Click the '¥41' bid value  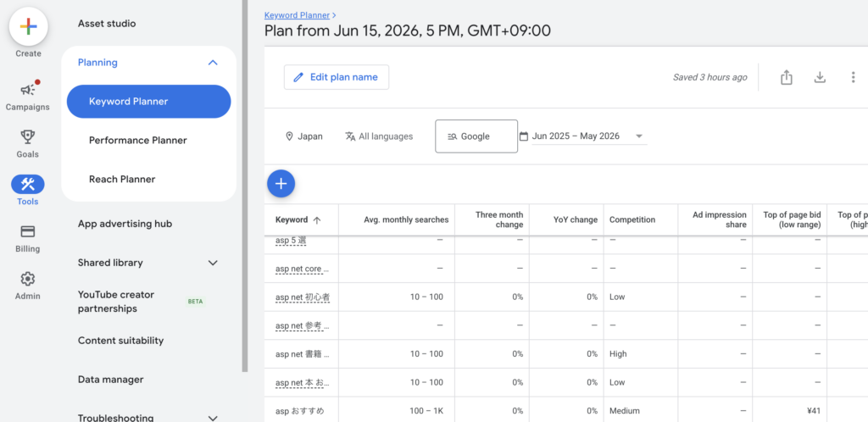814,411
